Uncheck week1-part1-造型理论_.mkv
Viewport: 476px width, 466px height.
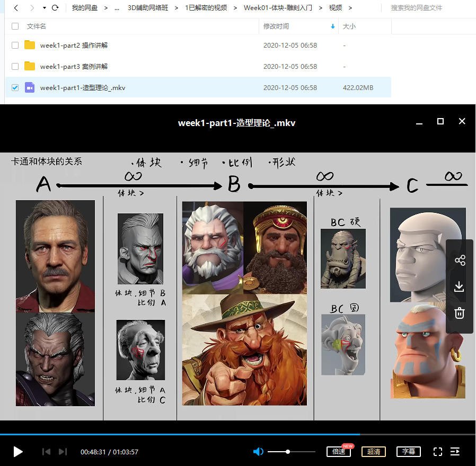[x=15, y=87]
